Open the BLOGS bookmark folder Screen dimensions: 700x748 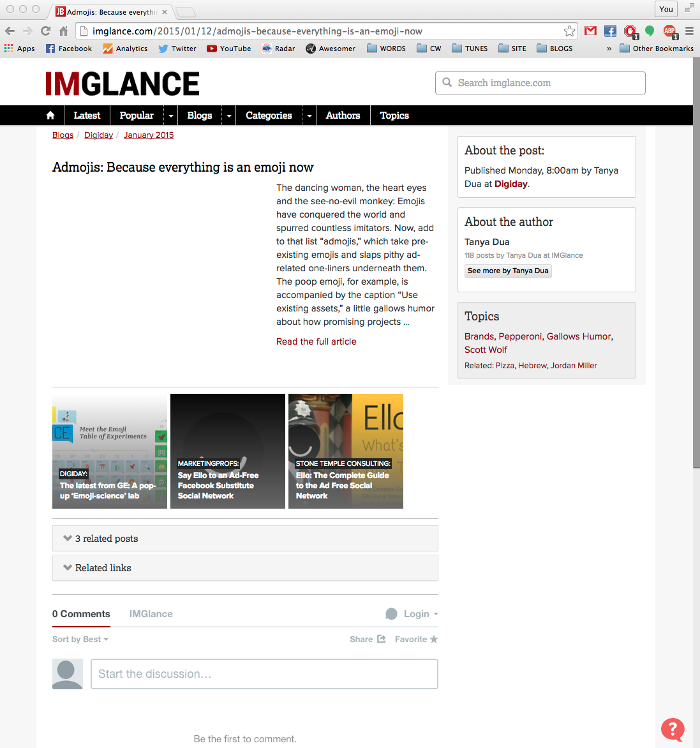(x=555, y=49)
